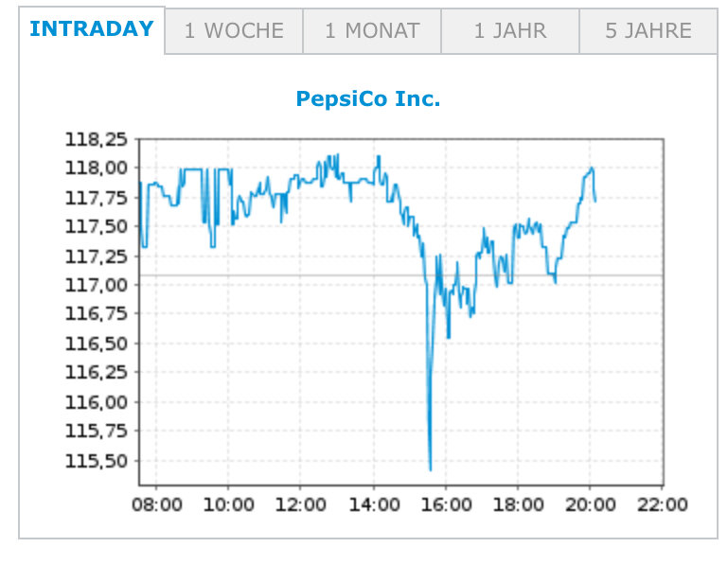Switch to the INTRADAY tab
The height and width of the screenshot is (565, 728).
[91, 29]
